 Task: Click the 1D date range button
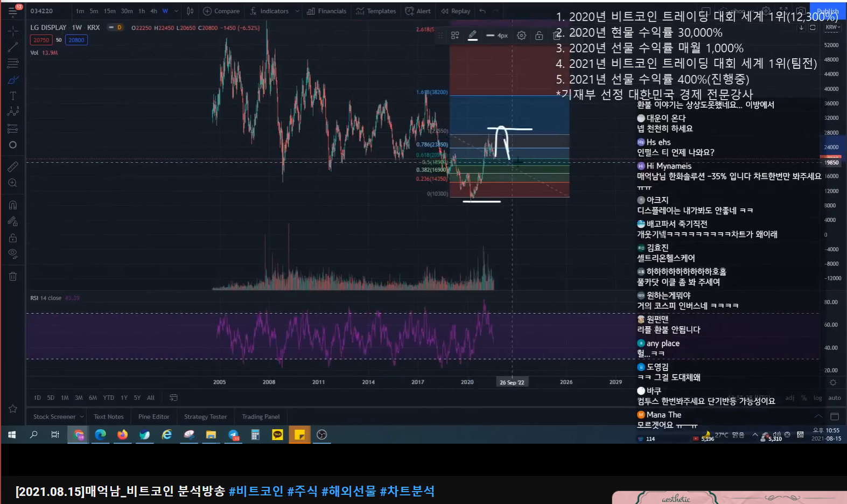pos(37,398)
